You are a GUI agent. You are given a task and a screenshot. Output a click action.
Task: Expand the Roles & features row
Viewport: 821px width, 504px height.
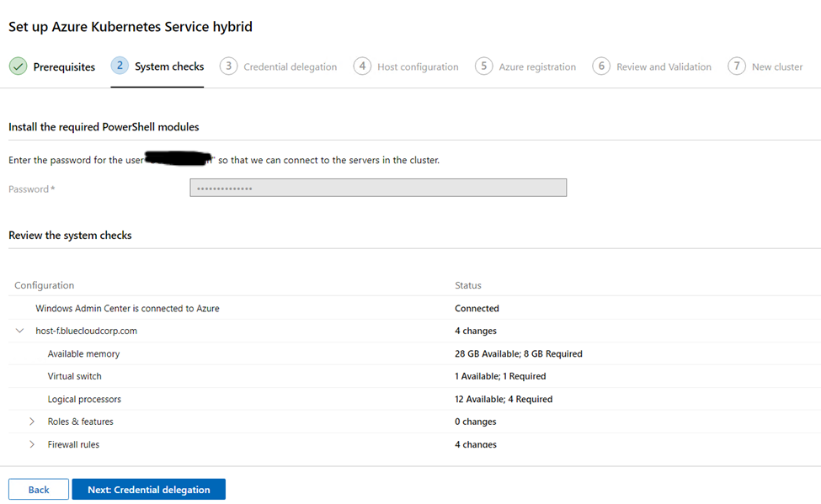[x=32, y=422]
